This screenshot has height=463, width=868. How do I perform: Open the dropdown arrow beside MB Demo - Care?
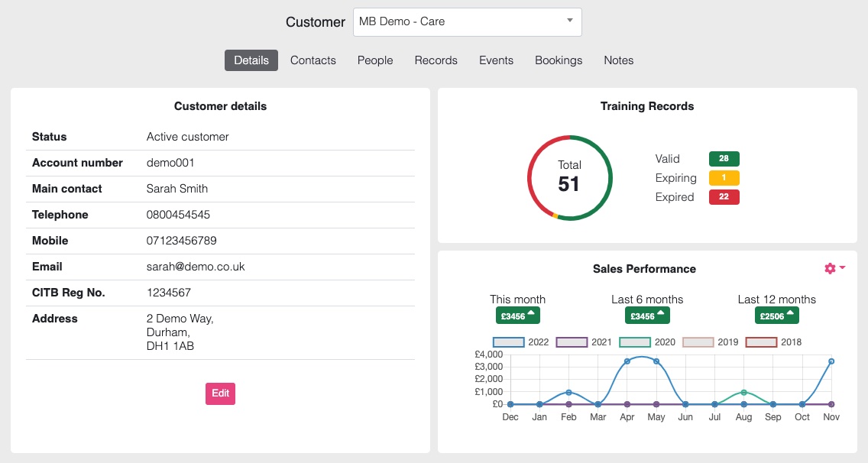pos(568,21)
